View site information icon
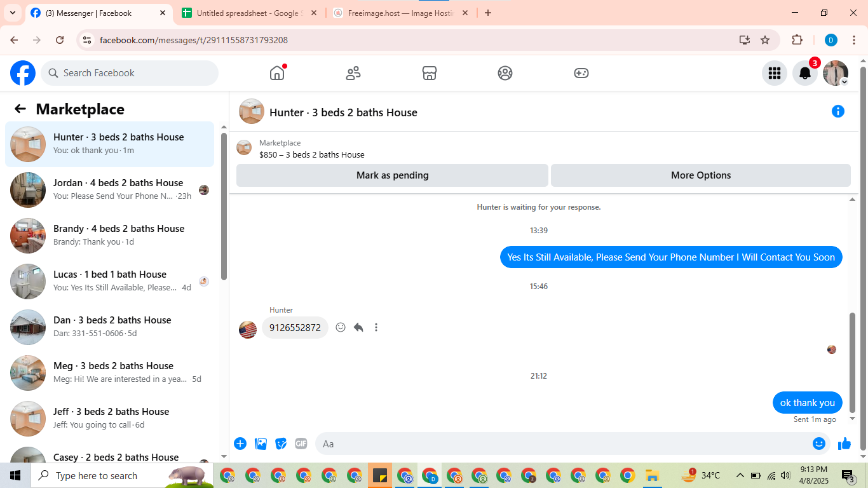 88,40
